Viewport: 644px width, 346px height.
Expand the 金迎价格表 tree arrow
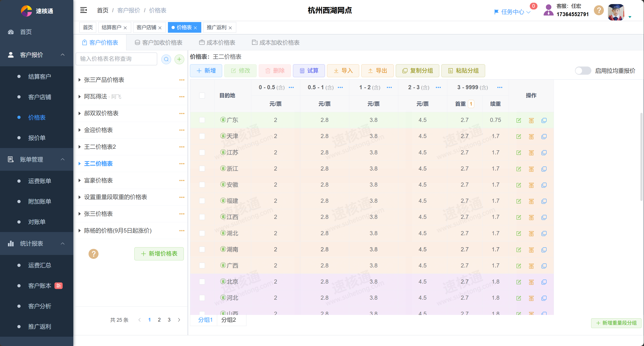coord(79,130)
